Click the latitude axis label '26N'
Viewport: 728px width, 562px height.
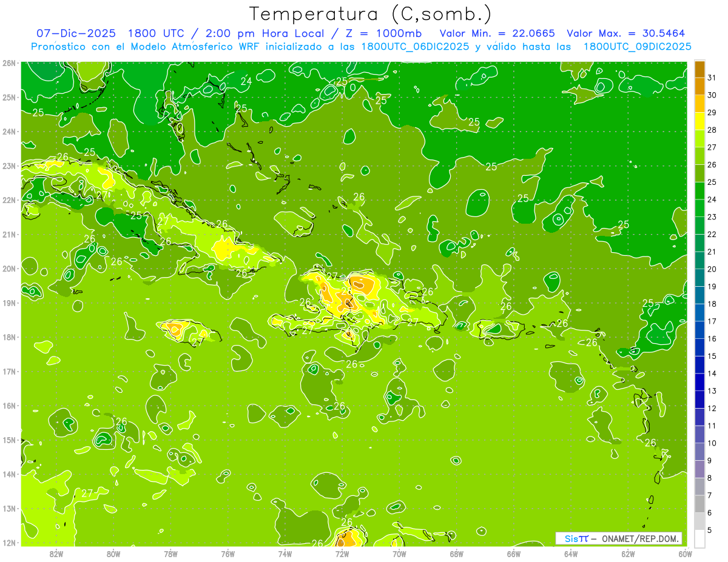tap(9, 63)
